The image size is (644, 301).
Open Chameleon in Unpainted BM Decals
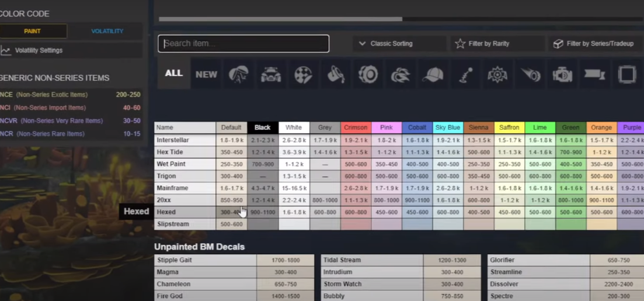click(206, 284)
